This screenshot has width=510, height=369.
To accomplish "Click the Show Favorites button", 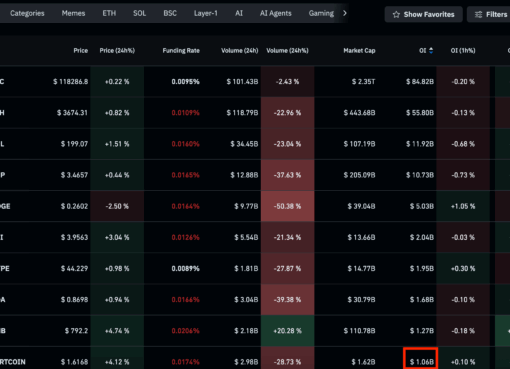I will coord(423,14).
